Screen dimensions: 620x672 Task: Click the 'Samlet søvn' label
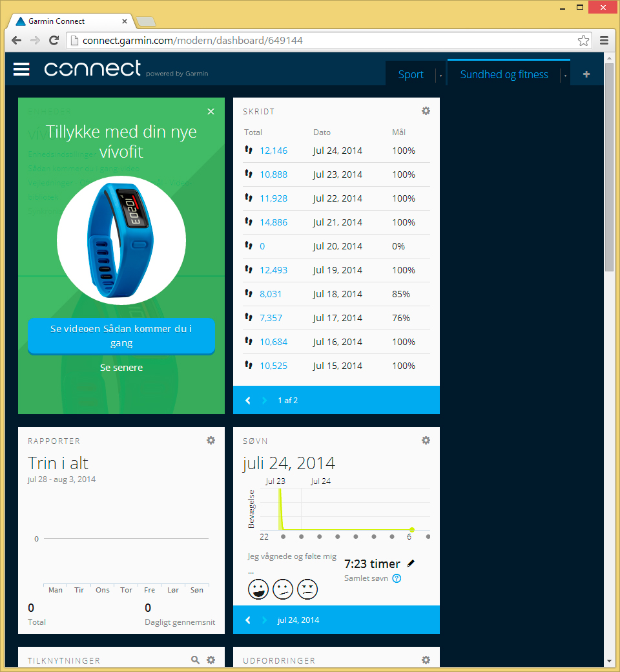[366, 578]
